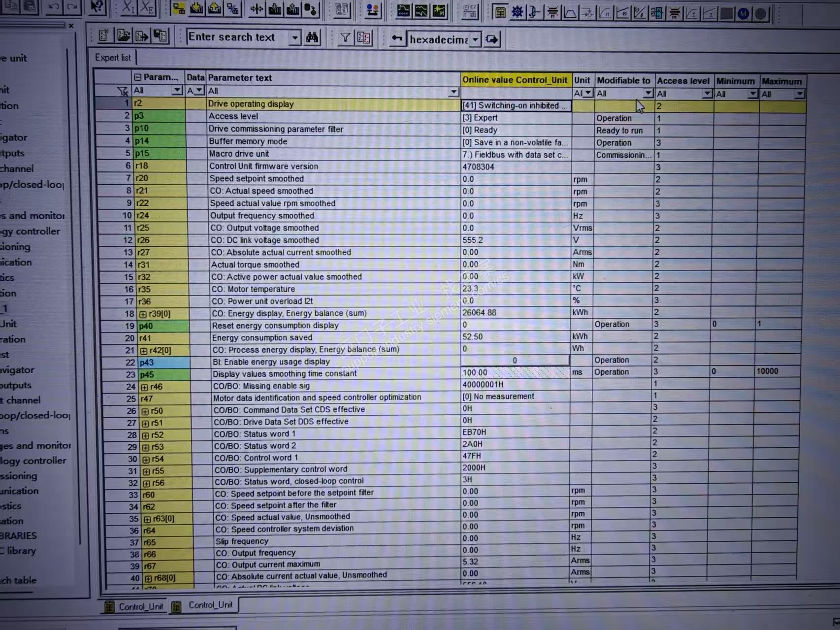This screenshot has height=630, width=840.
Task: Click the 'EB70H' status word value
Action: tap(474, 432)
